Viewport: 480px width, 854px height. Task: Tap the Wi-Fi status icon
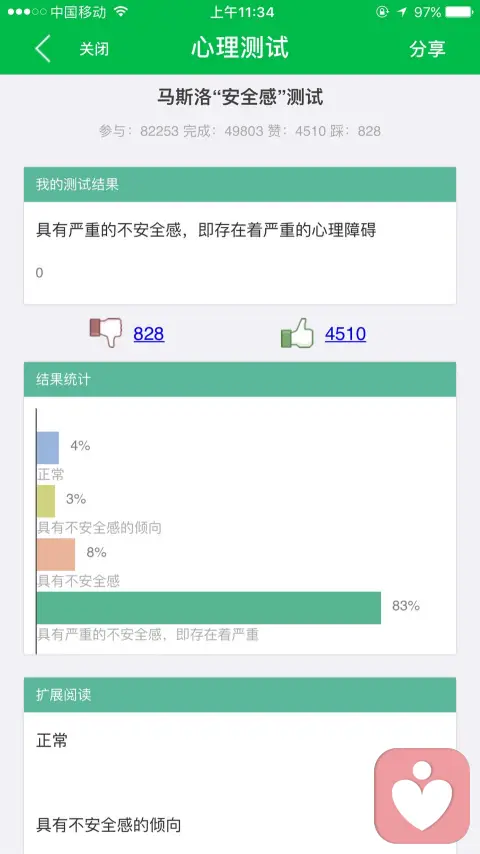tap(120, 11)
